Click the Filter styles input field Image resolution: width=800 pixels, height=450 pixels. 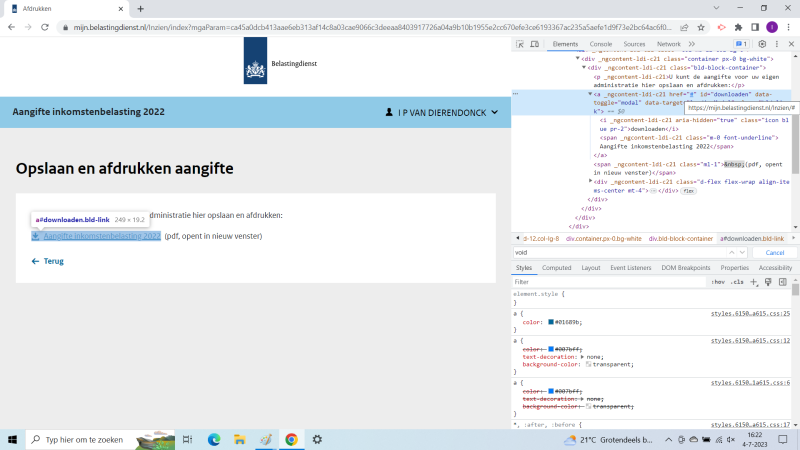click(600, 282)
